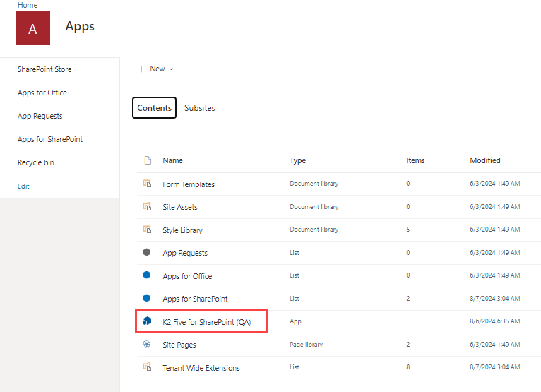Click the Site Assets library icon

tap(148, 207)
